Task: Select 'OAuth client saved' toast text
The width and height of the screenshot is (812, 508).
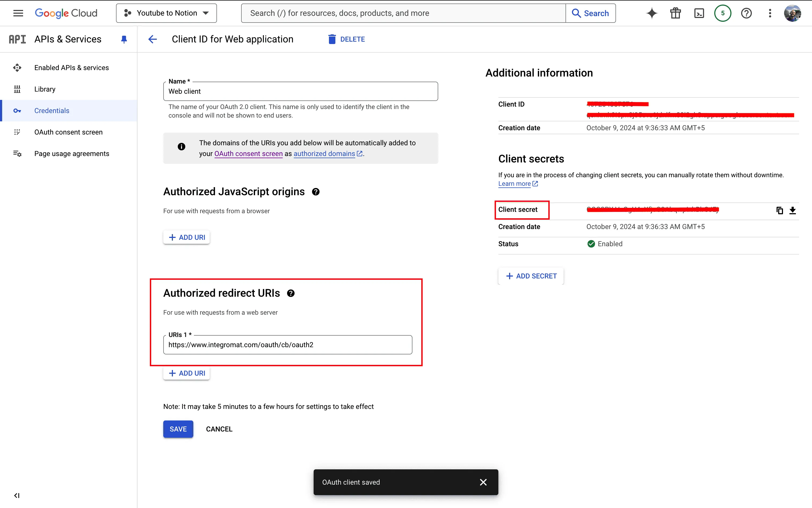Action: click(x=351, y=482)
